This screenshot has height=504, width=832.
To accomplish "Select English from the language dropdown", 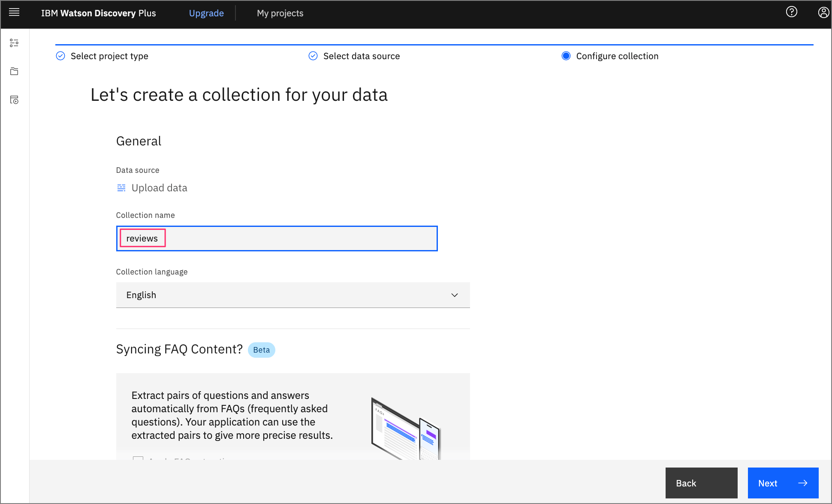I will point(293,294).
